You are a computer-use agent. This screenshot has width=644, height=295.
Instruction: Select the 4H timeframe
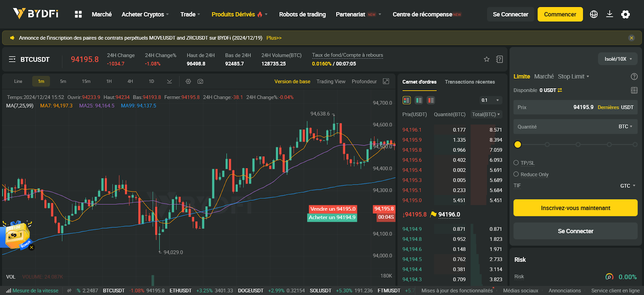(x=130, y=81)
